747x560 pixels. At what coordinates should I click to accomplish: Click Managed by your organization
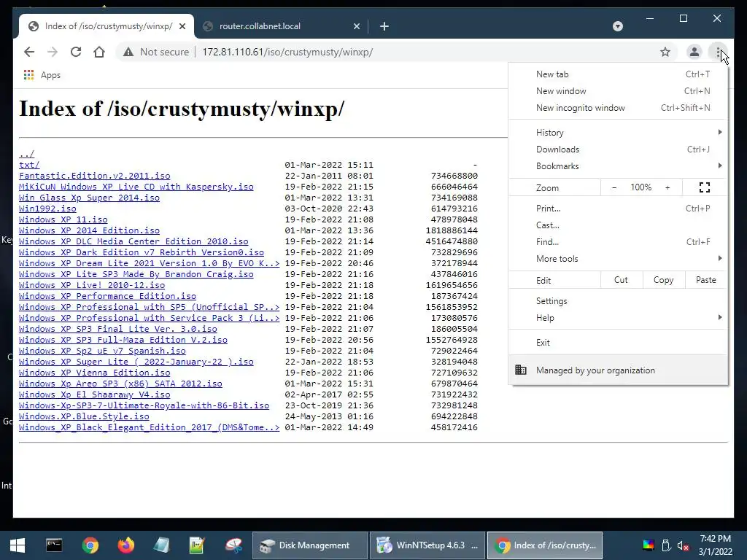coord(618,370)
